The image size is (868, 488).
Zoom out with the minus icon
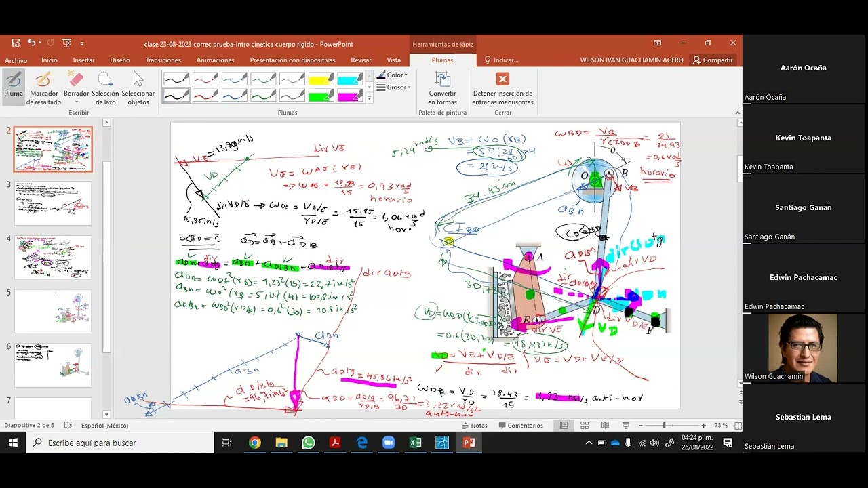tap(642, 426)
